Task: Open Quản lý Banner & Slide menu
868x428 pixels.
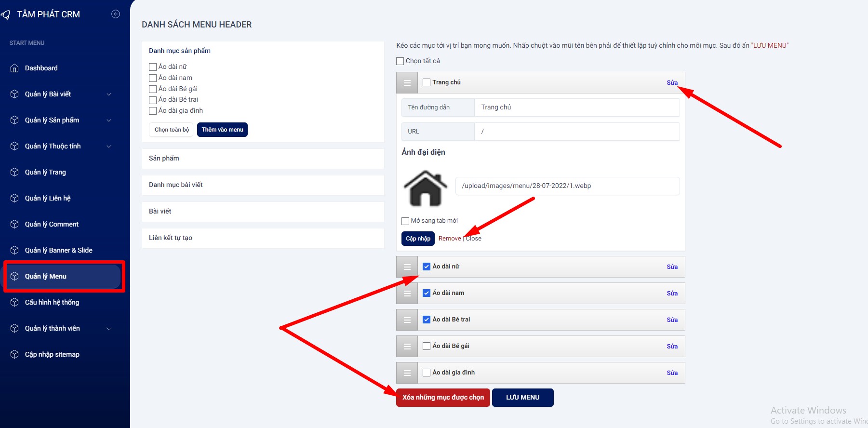Action: point(58,250)
